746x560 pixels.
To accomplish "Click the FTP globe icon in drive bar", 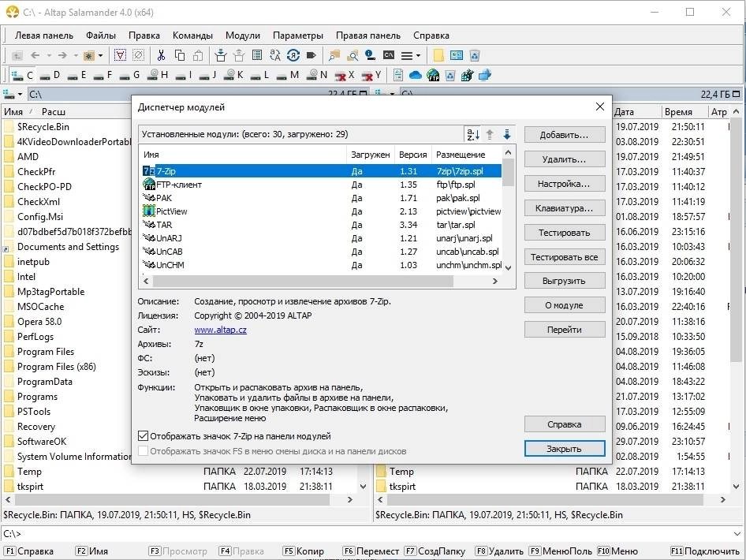I will (433, 75).
